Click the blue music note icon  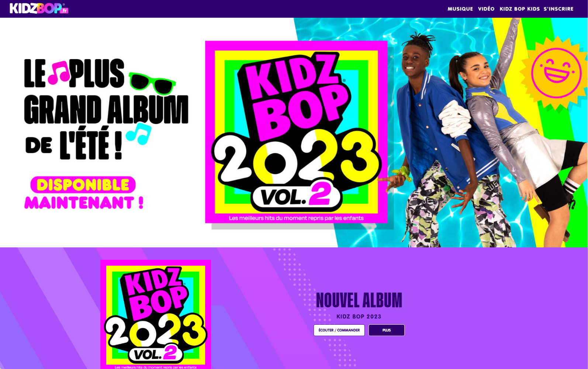139,133
